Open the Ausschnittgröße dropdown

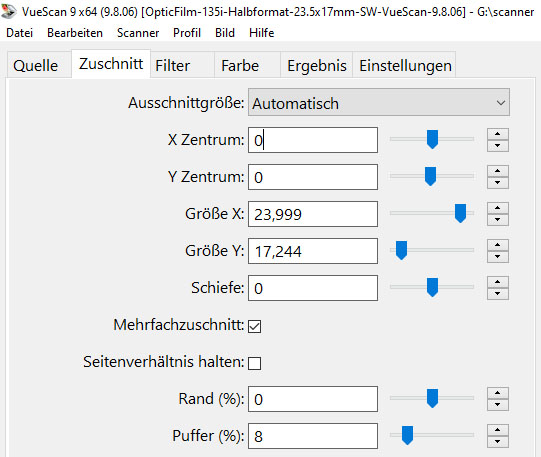[379, 103]
